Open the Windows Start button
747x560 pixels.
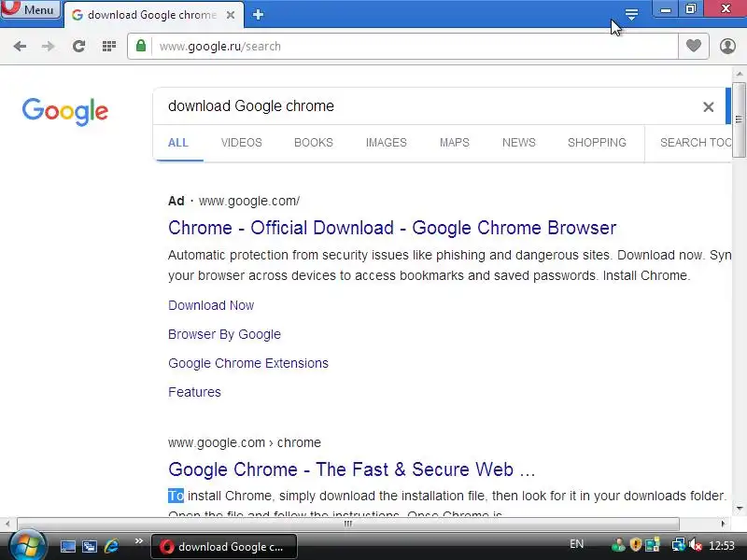pyautogui.click(x=28, y=545)
